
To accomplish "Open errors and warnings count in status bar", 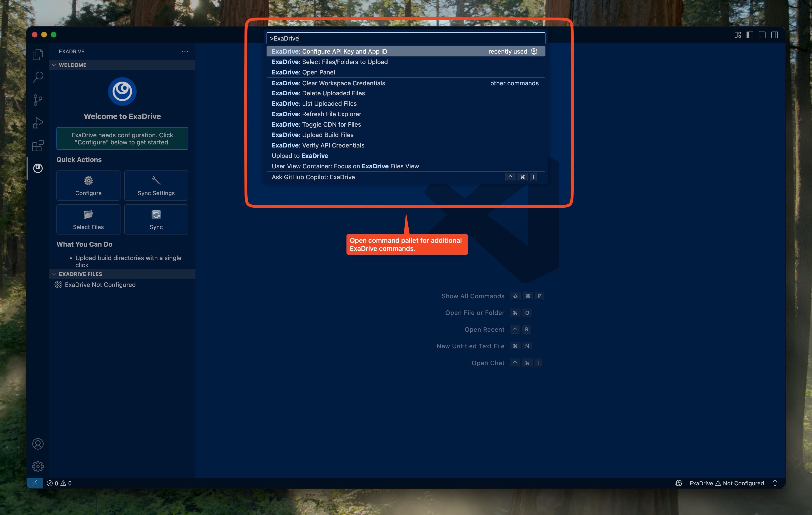I will click(59, 483).
